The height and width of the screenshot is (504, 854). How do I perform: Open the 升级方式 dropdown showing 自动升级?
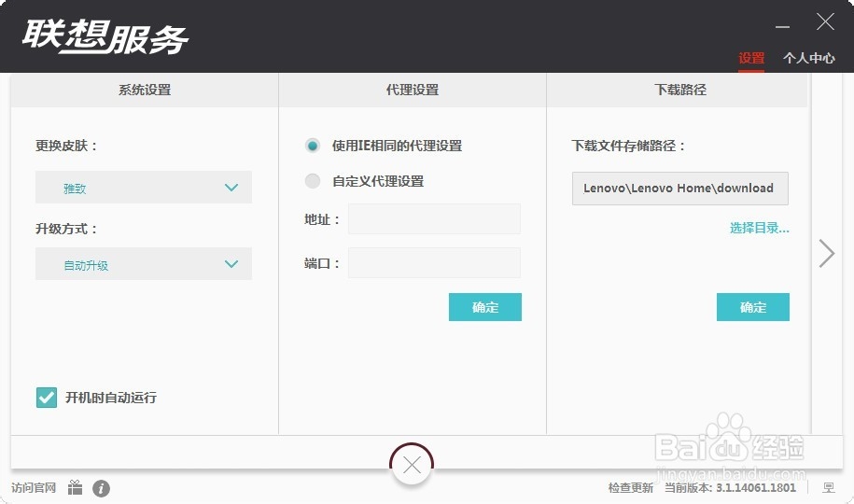pos(144,264)
